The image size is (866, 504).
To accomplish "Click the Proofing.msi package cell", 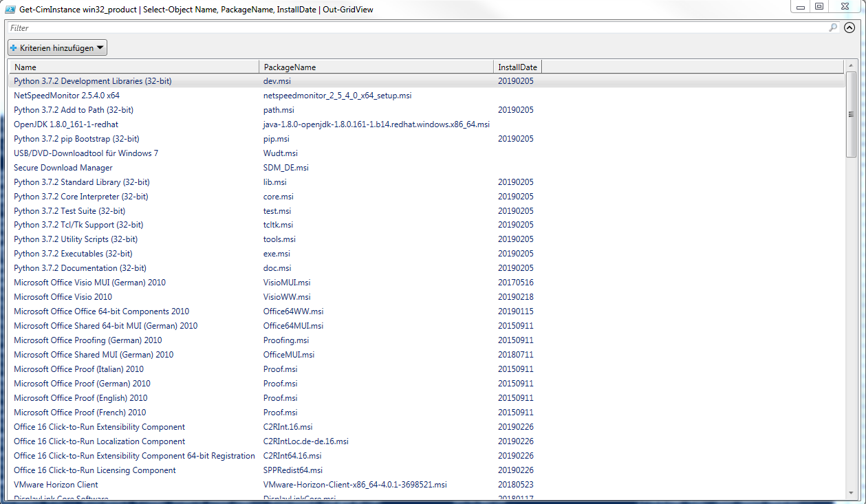I will (x=286, y=340).
